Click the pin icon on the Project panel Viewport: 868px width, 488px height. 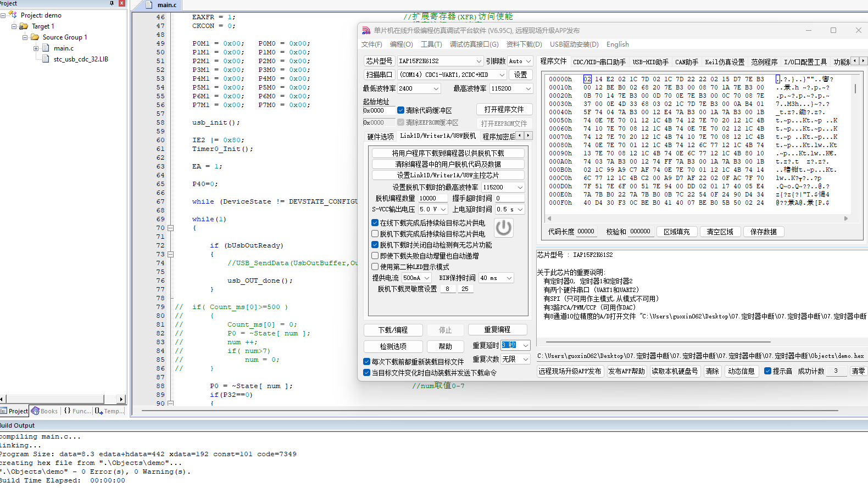click(x=112, y=3)
